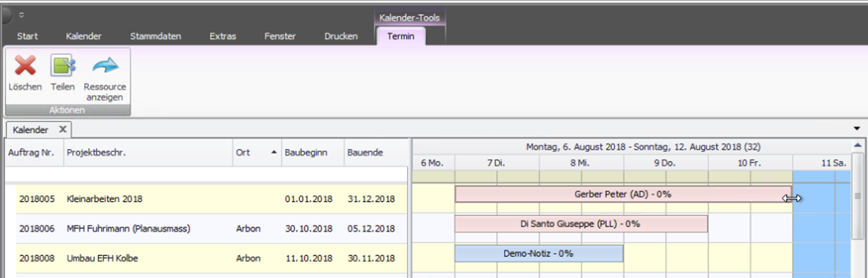Open the document tab list dropdown arrow
The image size is (868, 278).
coord(857,129)
